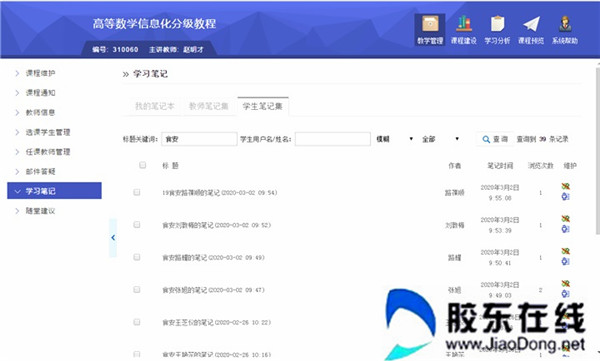The width and height of the screenshot is (600, 361).
Task: Open the note titled with 09:49 timestamp
Action: [x=213, y=258]
